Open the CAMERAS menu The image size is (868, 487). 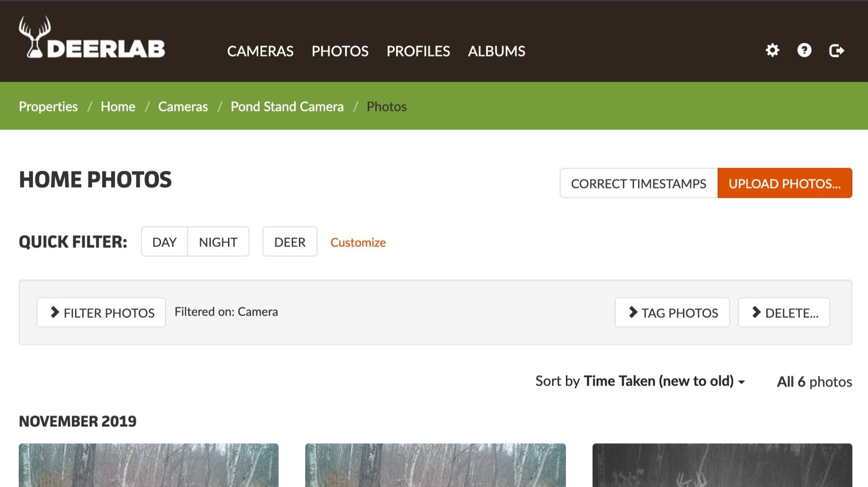click(260, 51)
